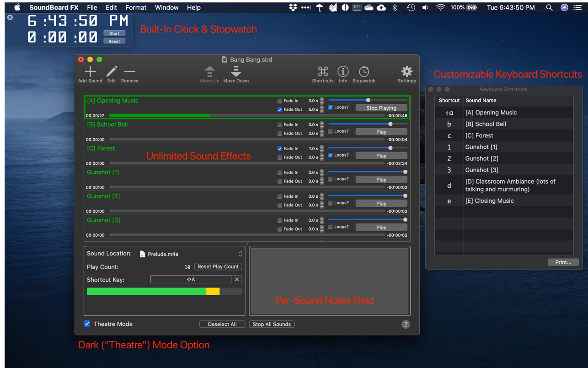
Task: Click Deselect All button
Action: [x=222, y=324]
